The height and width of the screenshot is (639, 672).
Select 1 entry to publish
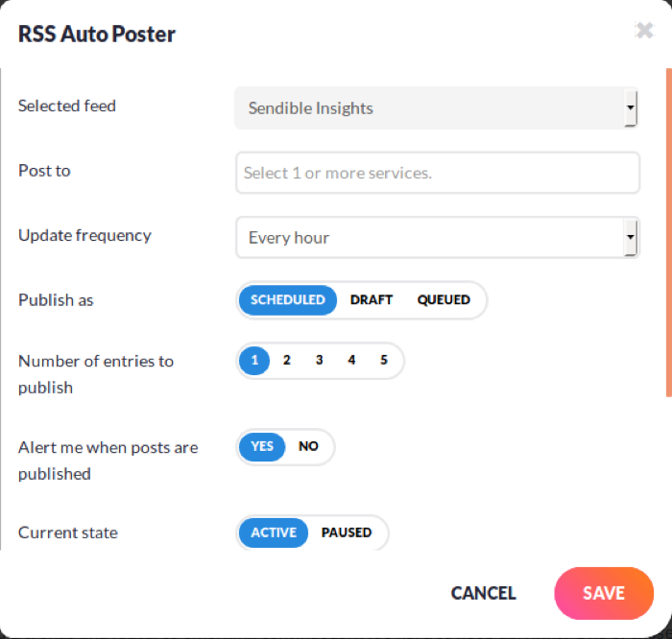254,361
